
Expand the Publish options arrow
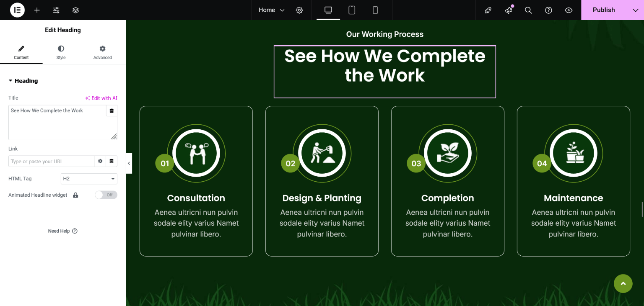[x=635, y=10]
